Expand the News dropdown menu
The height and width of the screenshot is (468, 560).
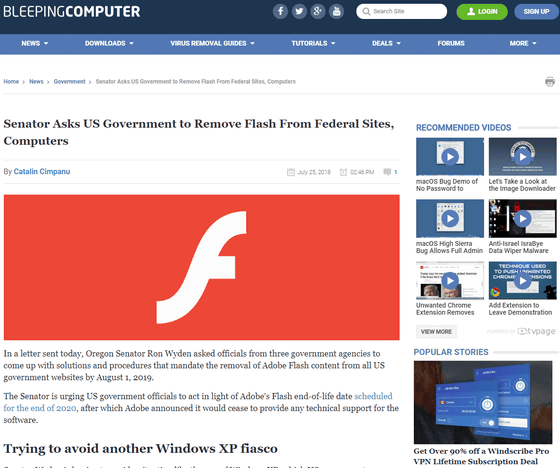35,44
